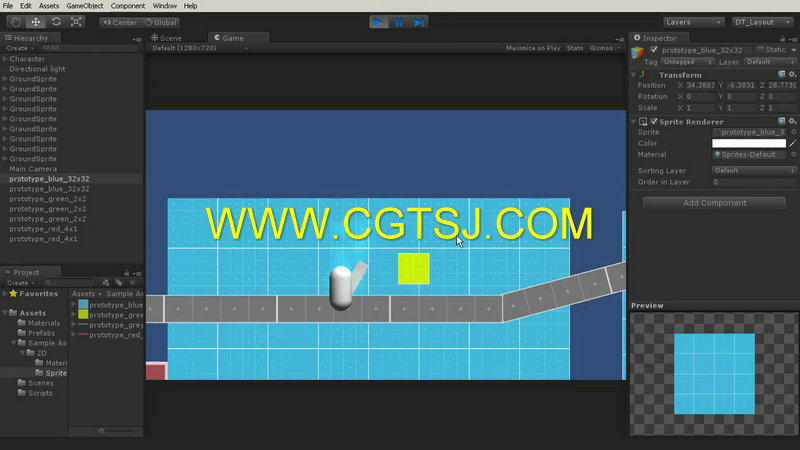Click the Position X field
This screenshot has height=450, width=800.
(699, 85)
